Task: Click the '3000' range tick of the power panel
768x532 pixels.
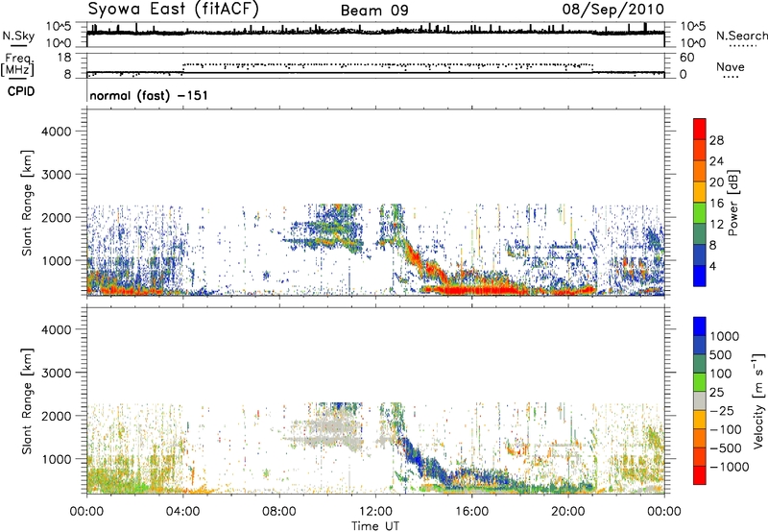Action: 56,175
